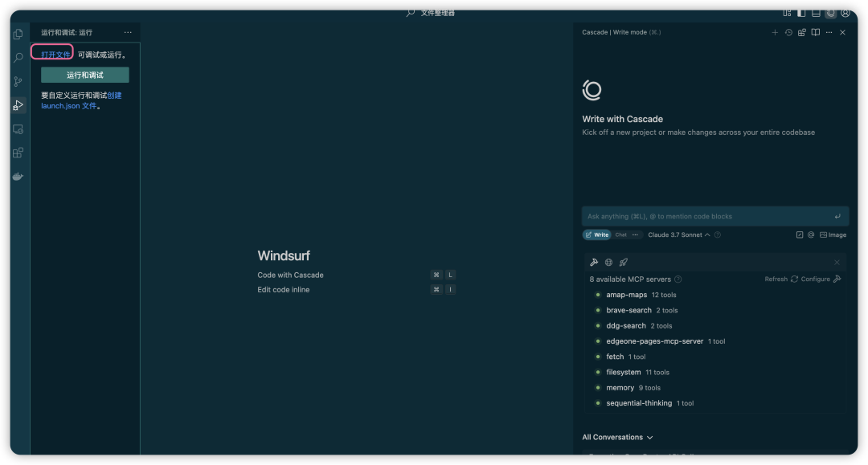Start a new Cascade conversation with plus icon
This screenshot has height=465, width=868.
click(x=775, y=33)
